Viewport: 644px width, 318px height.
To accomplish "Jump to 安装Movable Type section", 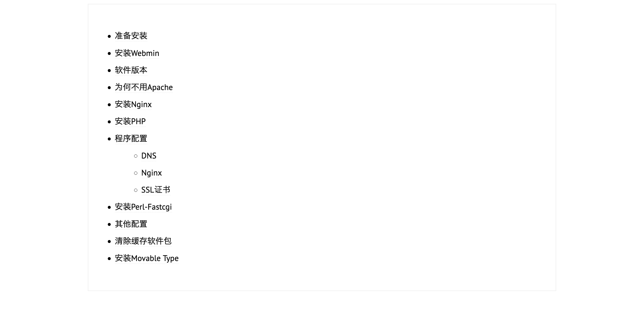I will (x=147, y=258).
